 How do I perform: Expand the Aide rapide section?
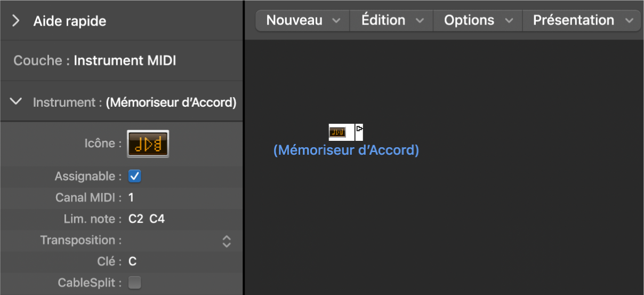(x=16, y=21)
